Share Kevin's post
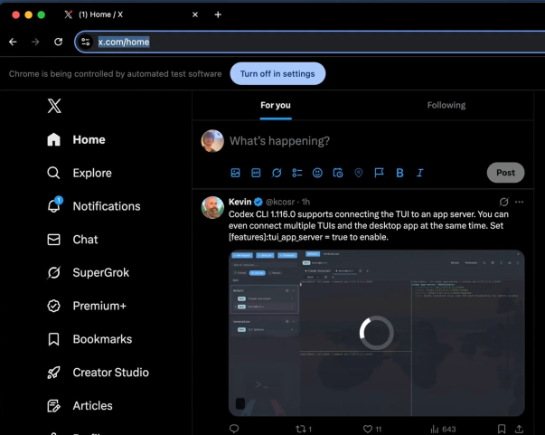This screenshot has height=435, width=545. pos(519,429)
